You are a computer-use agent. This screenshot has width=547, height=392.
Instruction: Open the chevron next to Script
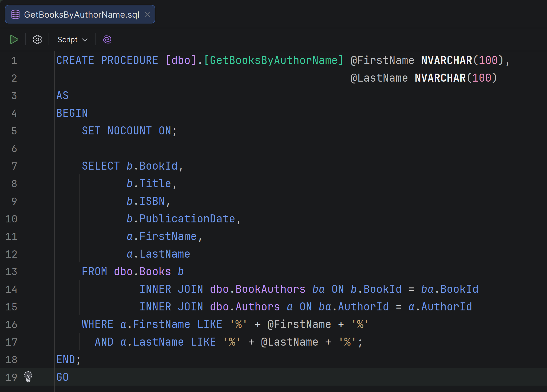(x=85, y=39)
